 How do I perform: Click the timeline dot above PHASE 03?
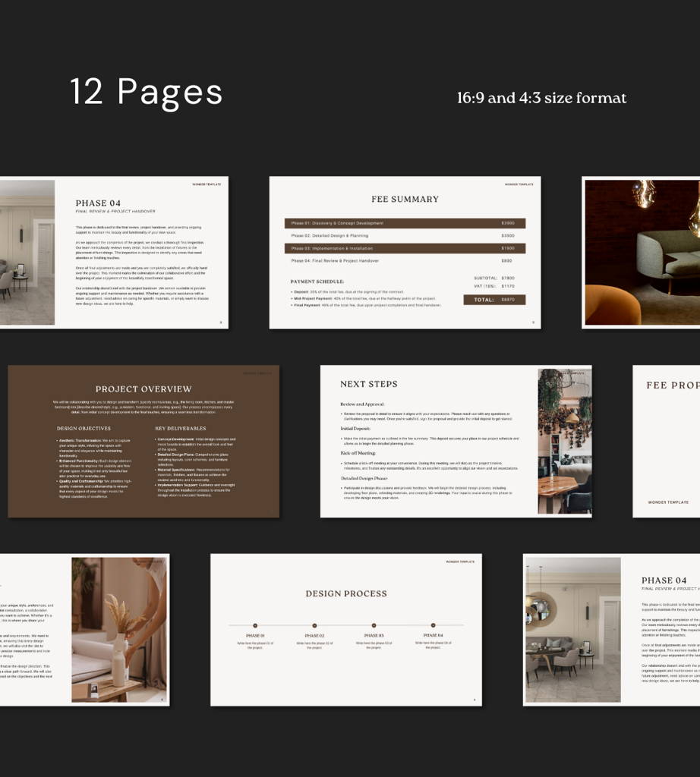pyautogui.click(x=374, y=625)
